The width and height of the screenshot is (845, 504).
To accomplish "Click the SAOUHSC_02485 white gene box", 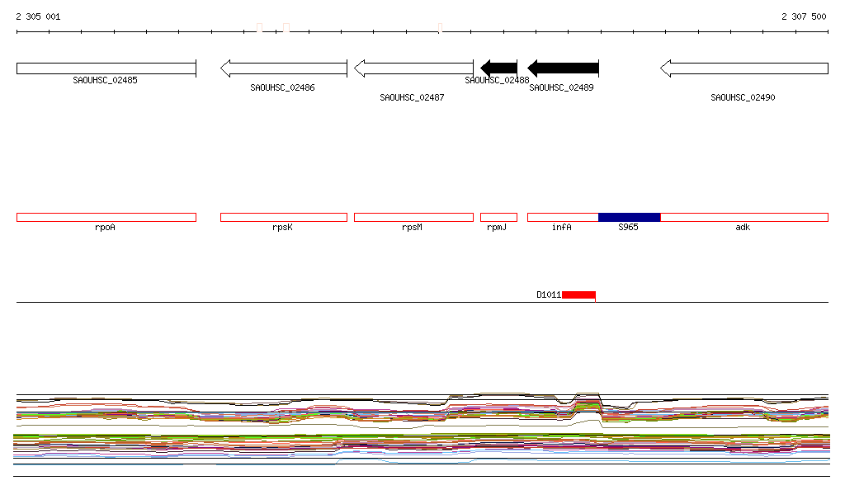I will tap(106, 68).
